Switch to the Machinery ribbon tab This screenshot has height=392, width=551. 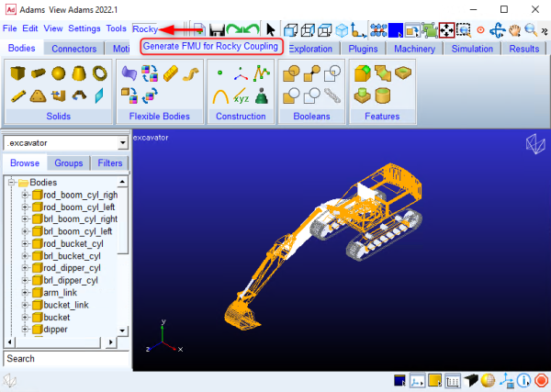415,49
